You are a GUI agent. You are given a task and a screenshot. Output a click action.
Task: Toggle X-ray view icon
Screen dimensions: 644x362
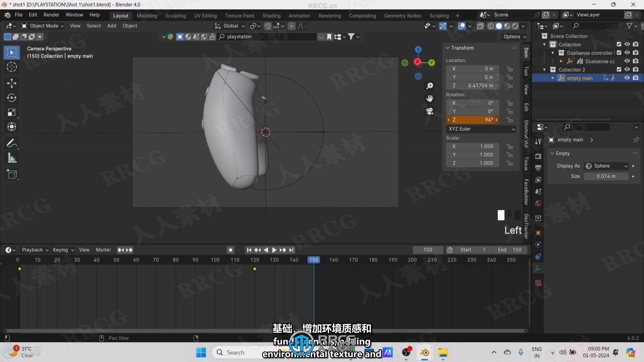480,26
